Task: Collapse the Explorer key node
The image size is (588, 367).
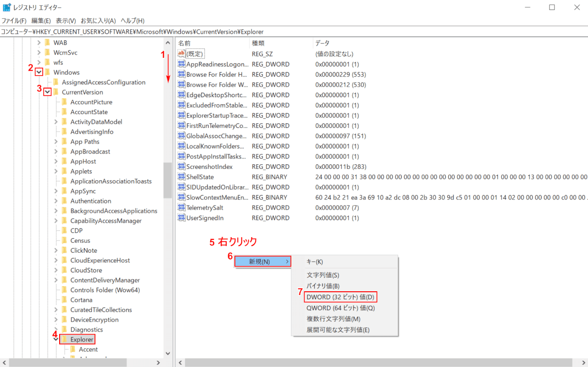Action: pos(56,339)
